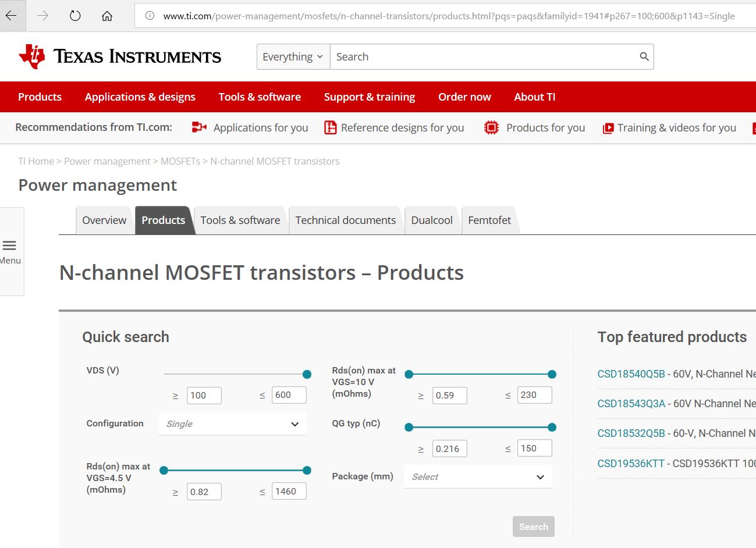Open the Order now menu
The image size is (756, 548).
click(464, 97)
